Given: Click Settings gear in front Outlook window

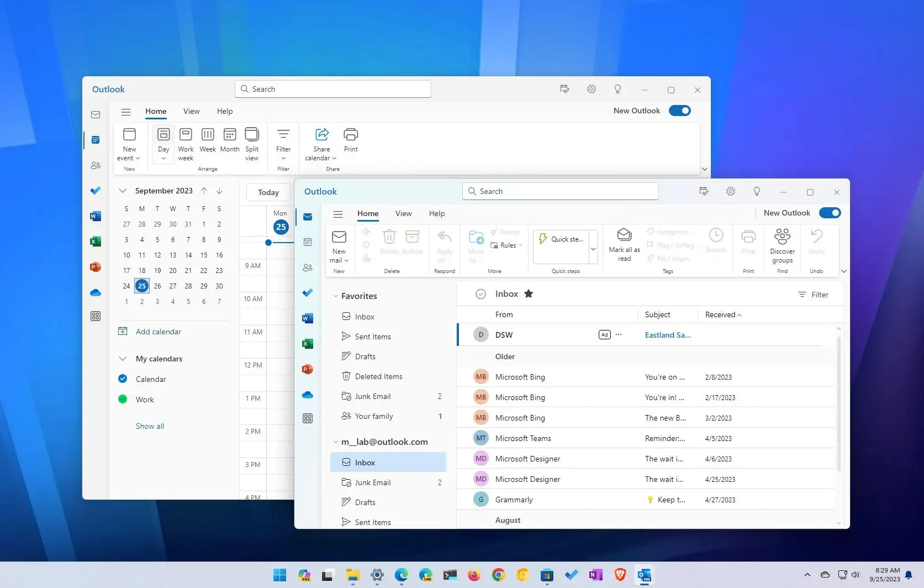Looking at the screenshot, I should [731, 191].
